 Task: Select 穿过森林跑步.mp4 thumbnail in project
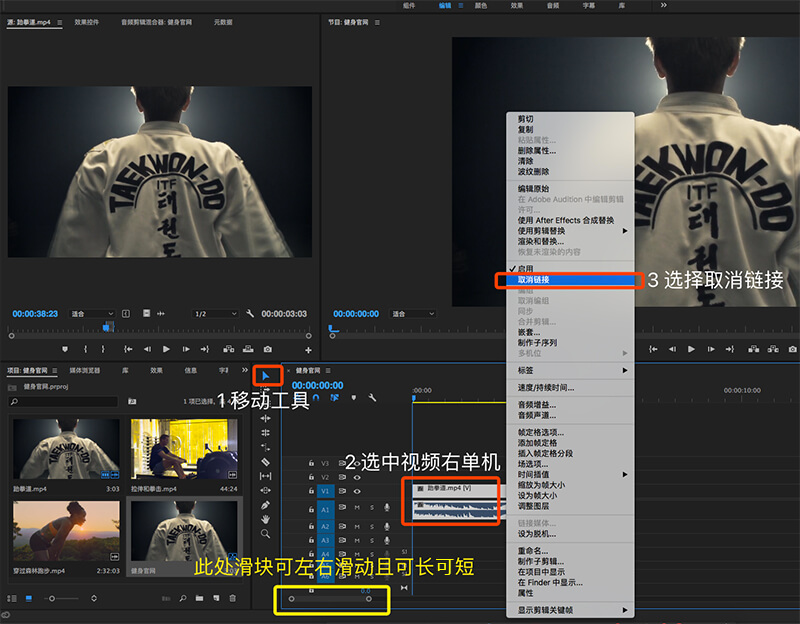66,531
